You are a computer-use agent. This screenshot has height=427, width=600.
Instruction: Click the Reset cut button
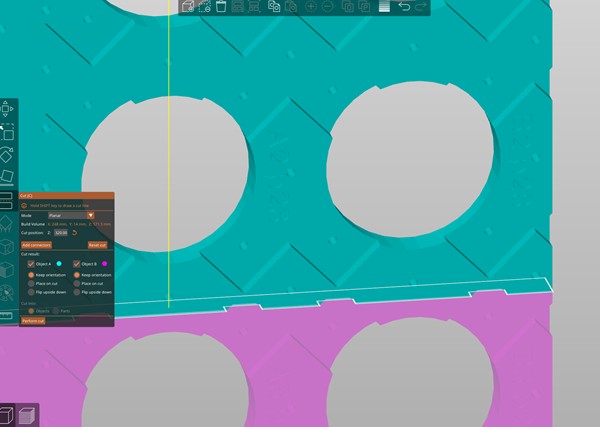[x=97, y=244]
